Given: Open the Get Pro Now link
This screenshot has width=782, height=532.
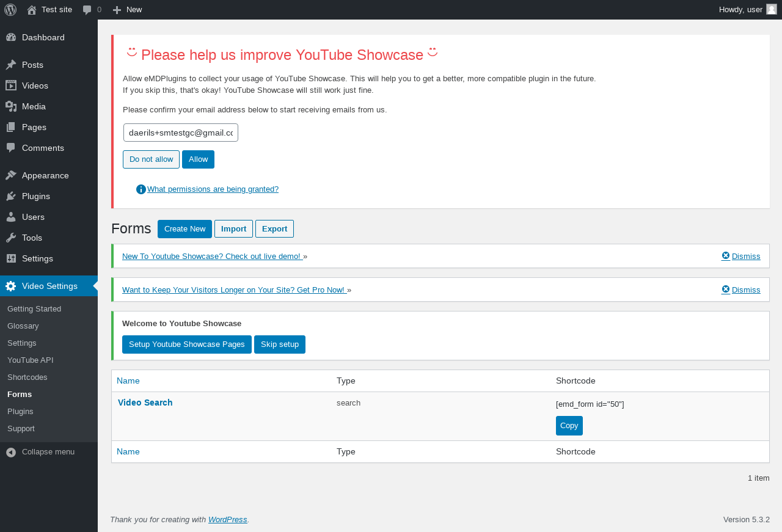Looking at the screenshot, I should tap(235, 290).
